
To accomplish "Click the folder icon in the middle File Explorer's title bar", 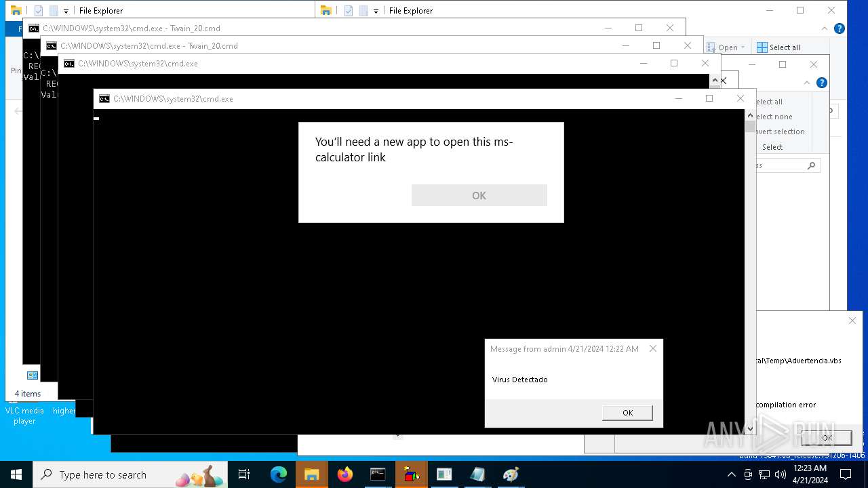I will (326, 10).
